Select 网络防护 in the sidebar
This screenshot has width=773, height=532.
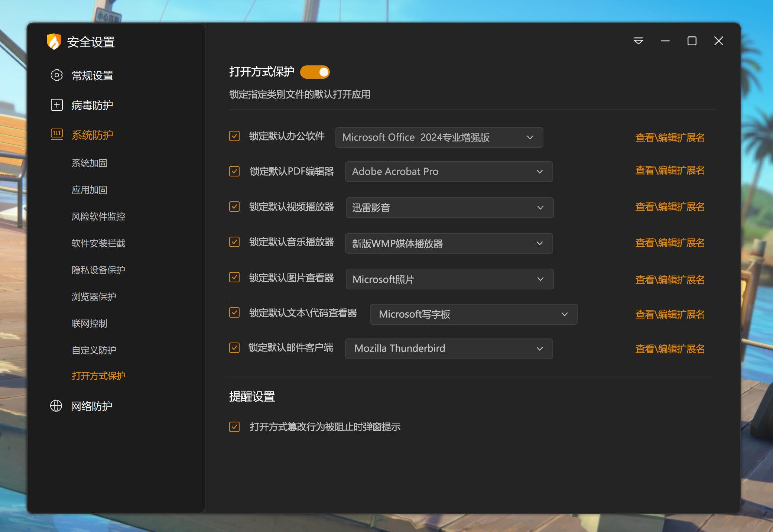pyautogui.click(x=91, y=406)
